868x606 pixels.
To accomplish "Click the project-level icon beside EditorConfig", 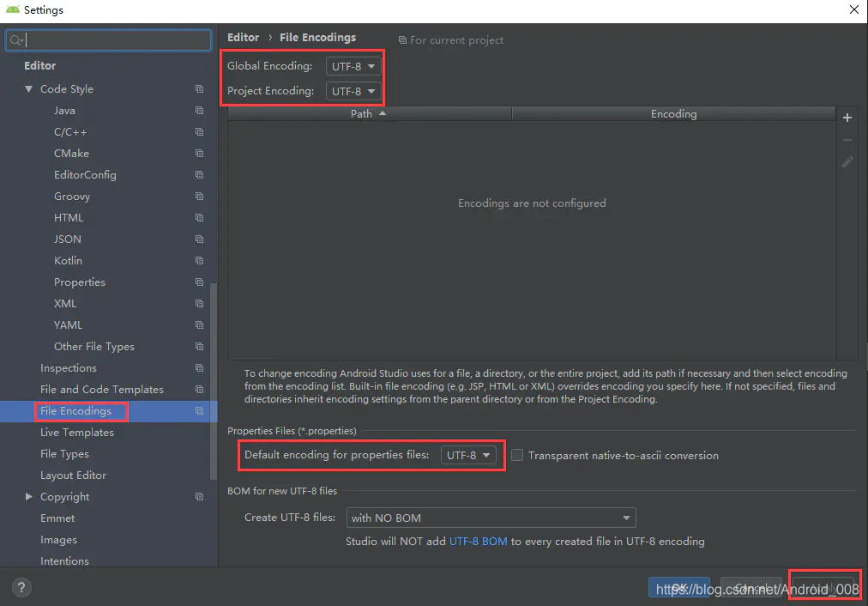I will [199, 174].
